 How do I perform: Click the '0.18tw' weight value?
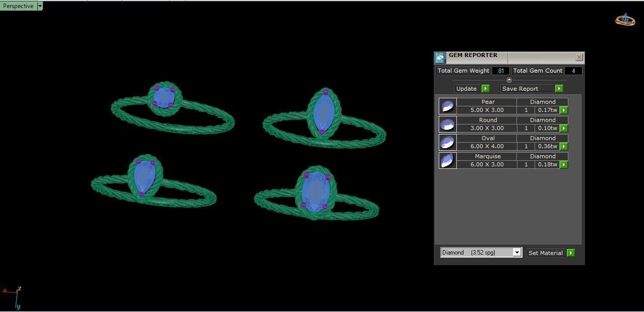547,164
